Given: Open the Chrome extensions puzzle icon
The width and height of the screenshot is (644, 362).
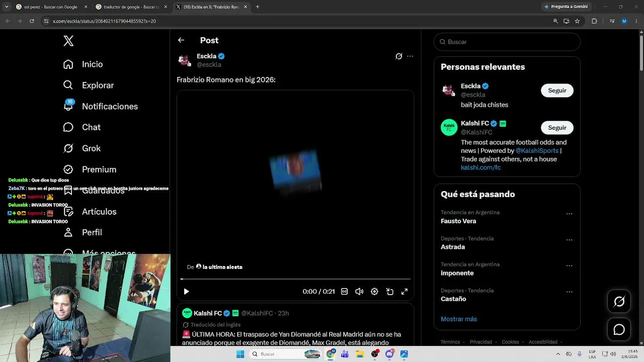Looking at the screenshot, I should pyautogui.click(x=594, y=21).
